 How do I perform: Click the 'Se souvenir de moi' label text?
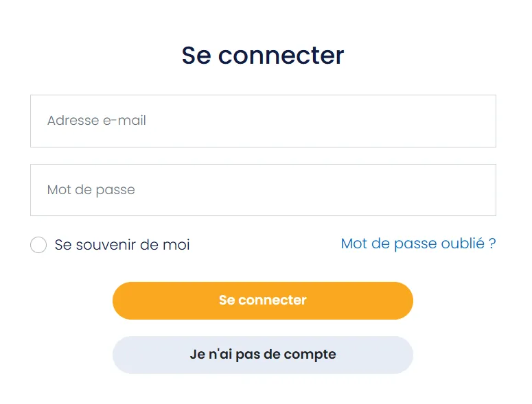click(122, 245)
